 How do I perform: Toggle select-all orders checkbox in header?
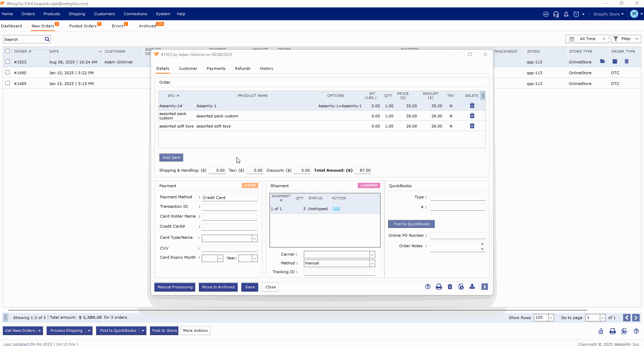click(7, 51)
